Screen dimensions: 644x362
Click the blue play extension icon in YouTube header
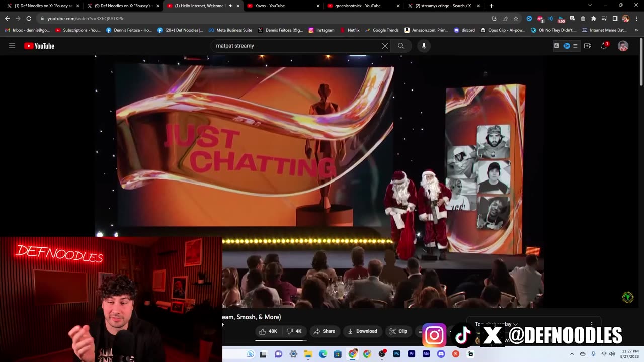click(567, 46)
